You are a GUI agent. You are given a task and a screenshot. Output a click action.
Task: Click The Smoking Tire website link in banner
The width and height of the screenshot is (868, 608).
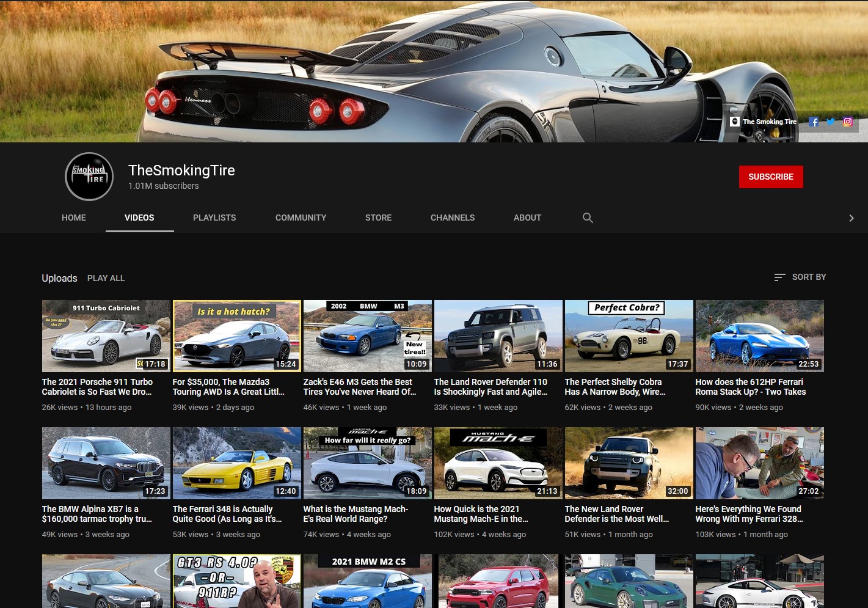[764, 122]
